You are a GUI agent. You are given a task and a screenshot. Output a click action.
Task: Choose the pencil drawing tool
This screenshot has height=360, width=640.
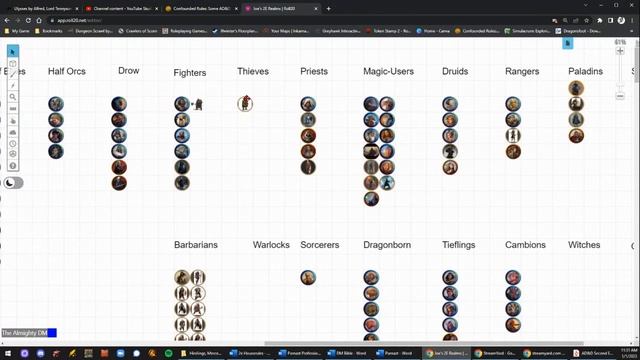[13, 74]
